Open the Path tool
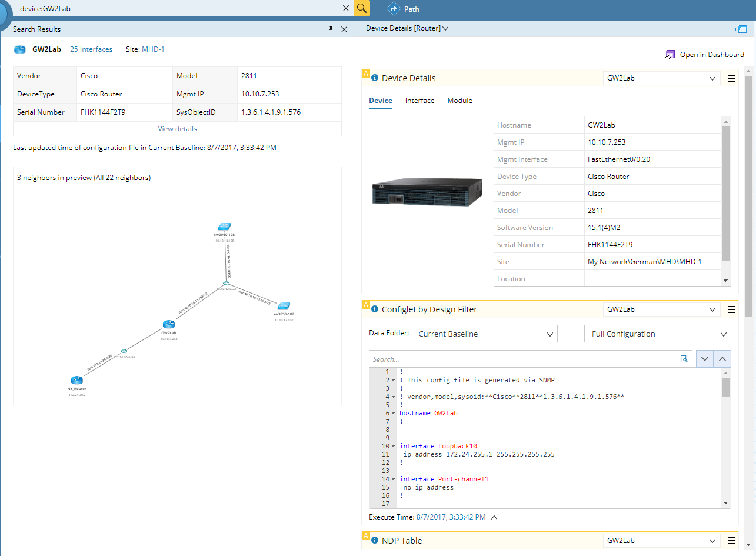 tap(403, 9)
